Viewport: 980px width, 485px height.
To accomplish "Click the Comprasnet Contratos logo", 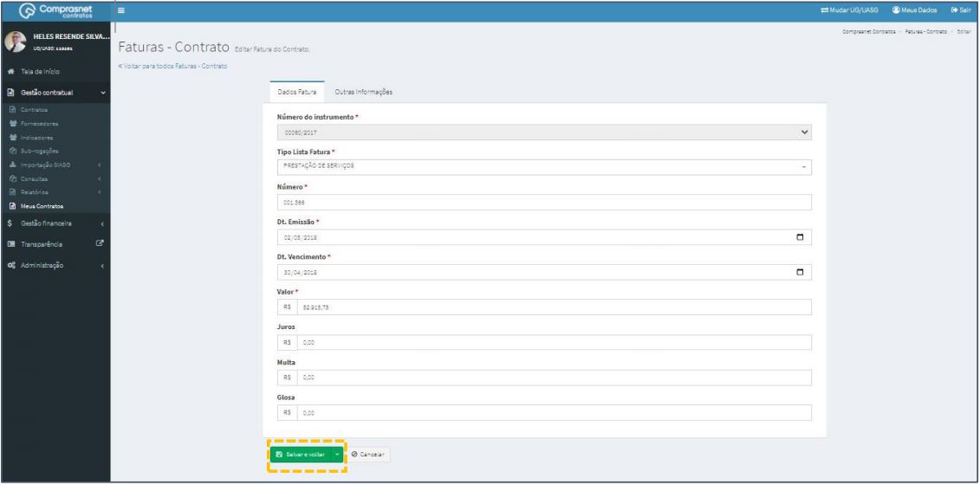I will (55, 10).
